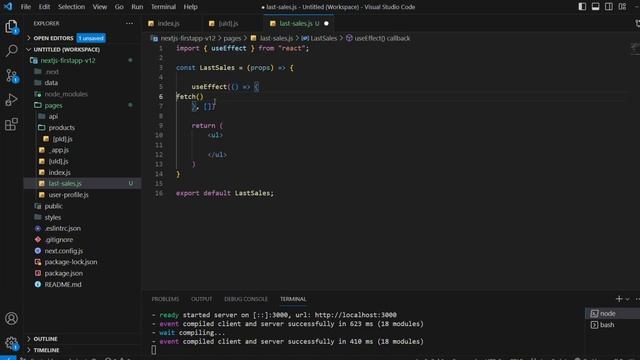Open [pid].js in products folder

[x=62, y=139]
